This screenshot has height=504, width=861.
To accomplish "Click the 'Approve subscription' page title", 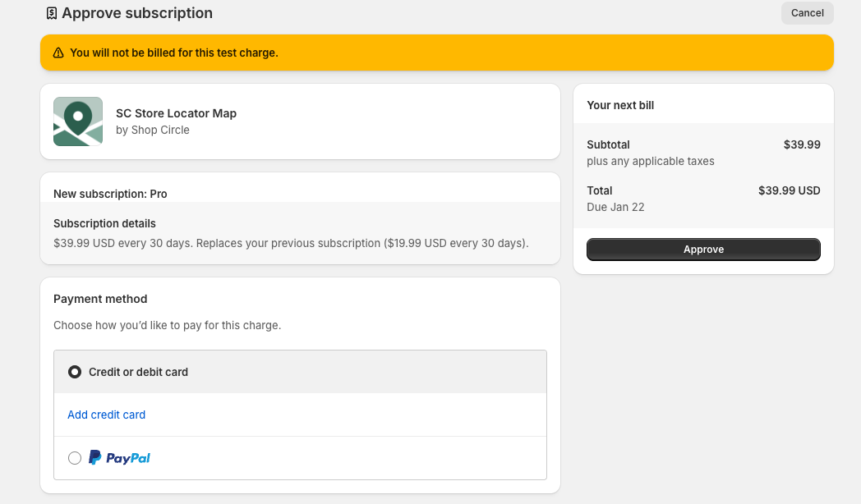I will [137, 13].
